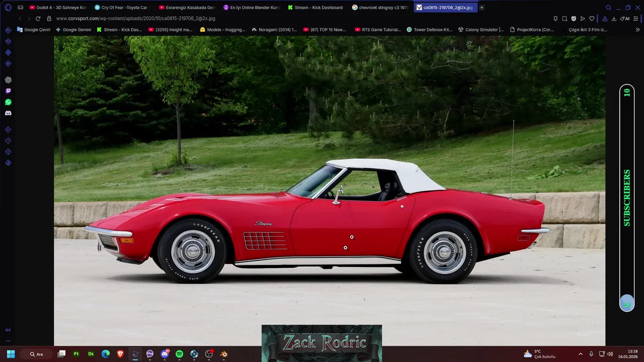644x362 pixels.
Task: Open Stream - Kick Das... bookmark
Action: click(119, 30)
